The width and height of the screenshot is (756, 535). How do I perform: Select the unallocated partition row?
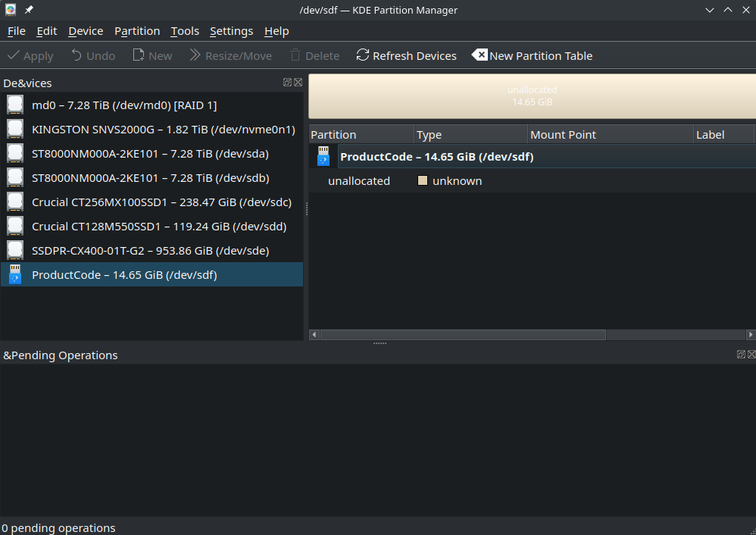point(533,181)
